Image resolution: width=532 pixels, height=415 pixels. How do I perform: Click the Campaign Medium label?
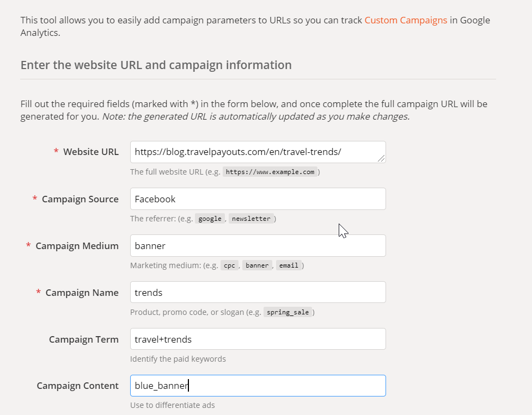pyautogui.click(x=77, y=246)
